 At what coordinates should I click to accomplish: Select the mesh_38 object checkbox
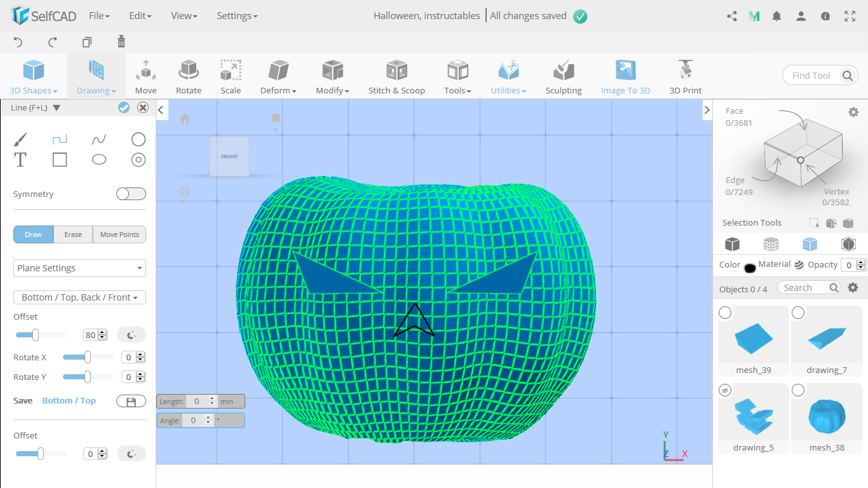pos(798,390)
